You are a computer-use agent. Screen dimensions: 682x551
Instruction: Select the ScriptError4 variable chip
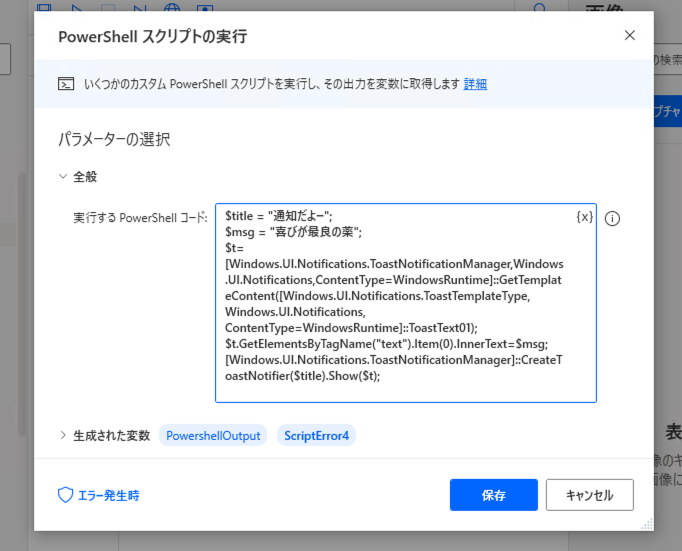click(x=316, y=435)
